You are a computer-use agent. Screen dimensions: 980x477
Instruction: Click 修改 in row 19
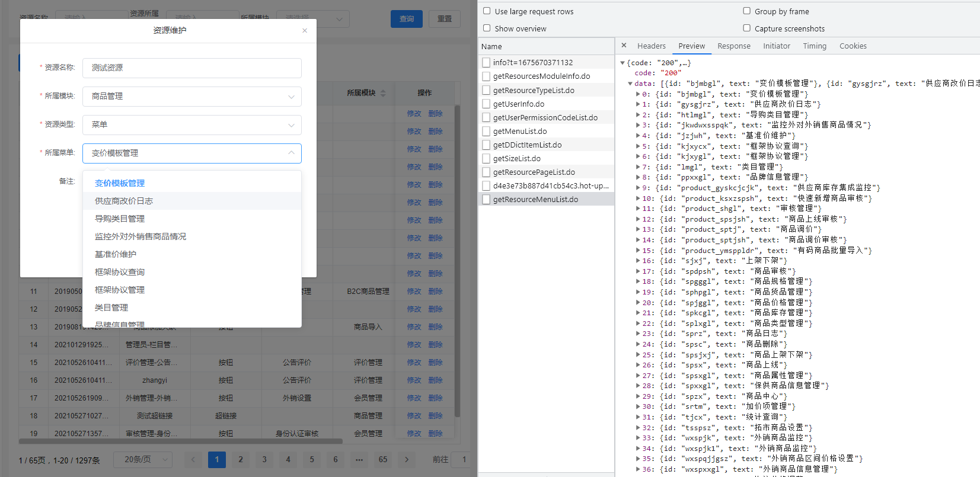[414, 434]
